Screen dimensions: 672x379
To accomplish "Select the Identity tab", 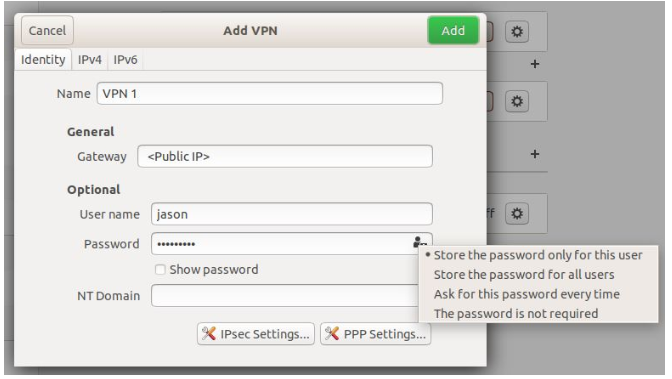I will point(43,60).
